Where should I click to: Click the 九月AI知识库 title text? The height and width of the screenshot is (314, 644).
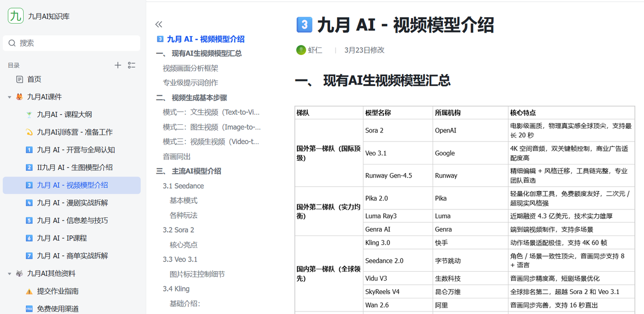tap(49, 16)
